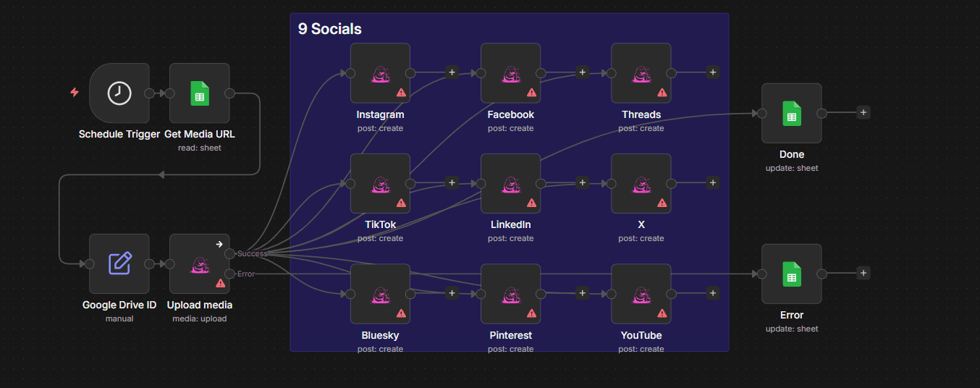The image size is (980, 388).
Task: Click the output connector of Schedule Trigger
Action: (149, 93)
